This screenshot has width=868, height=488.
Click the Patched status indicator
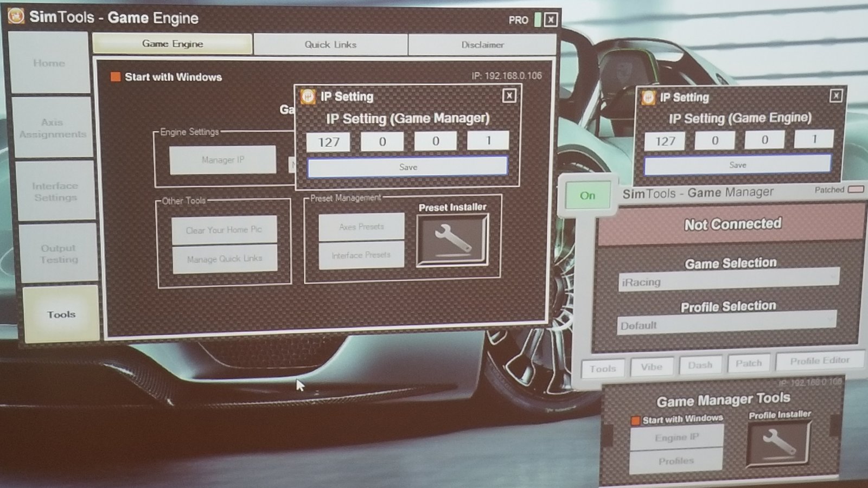coord(856,189)
